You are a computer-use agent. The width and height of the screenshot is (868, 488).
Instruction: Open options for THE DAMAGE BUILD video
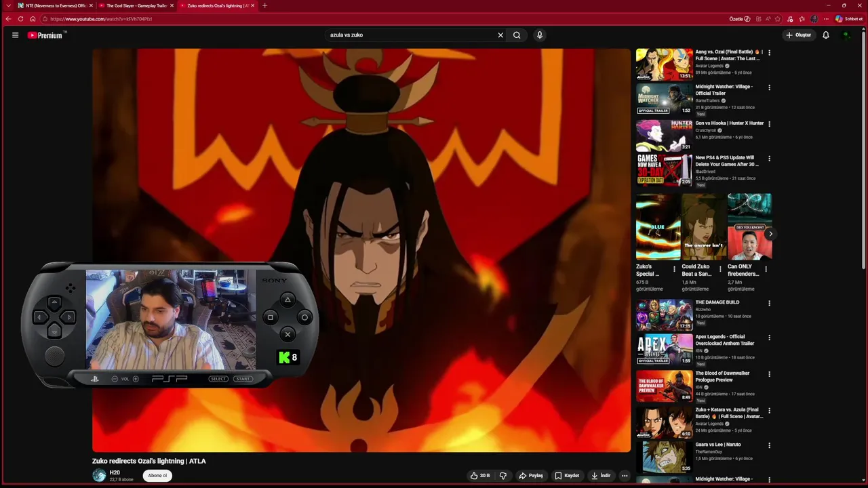click(769, 303)
